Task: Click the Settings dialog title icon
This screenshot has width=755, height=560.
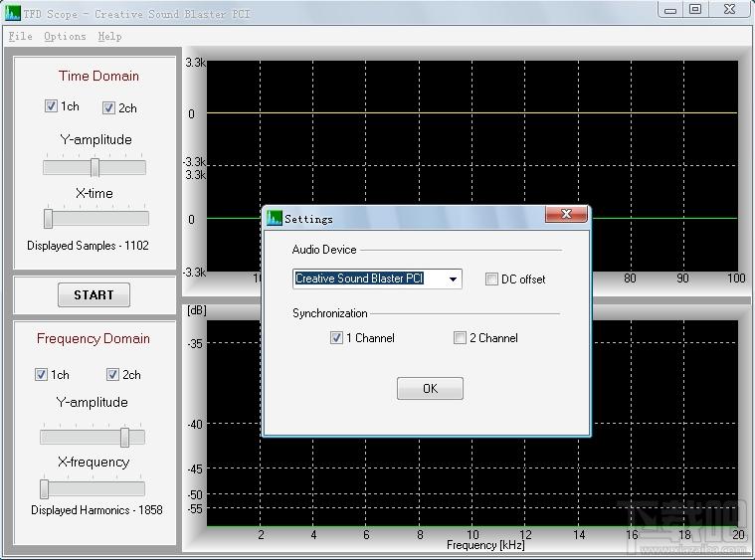Action: [x=275, y=218]
